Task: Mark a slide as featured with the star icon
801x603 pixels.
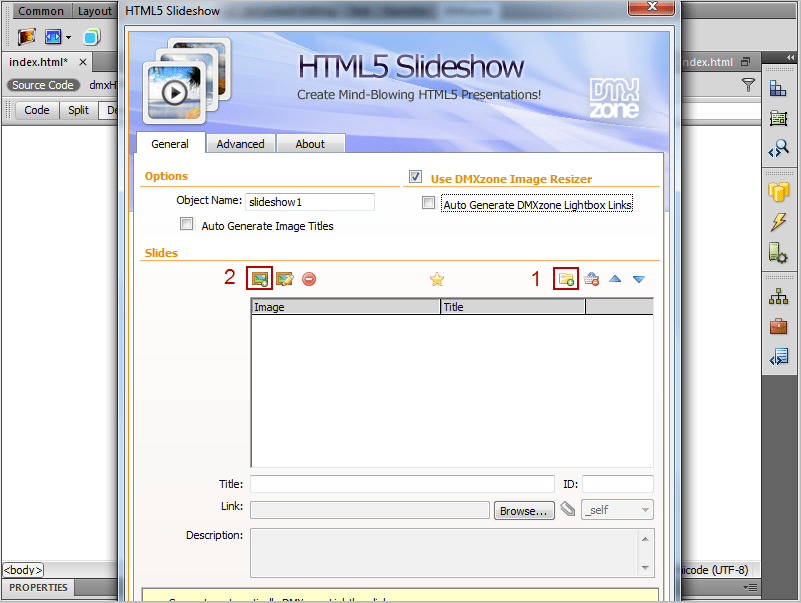Action: pos(437,279)
